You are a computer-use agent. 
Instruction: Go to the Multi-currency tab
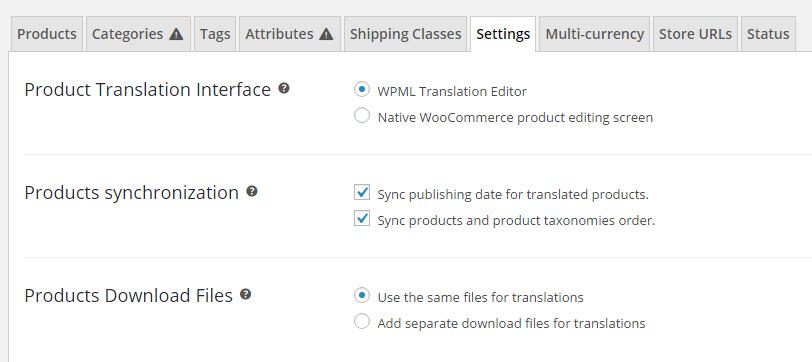(594, 34)
